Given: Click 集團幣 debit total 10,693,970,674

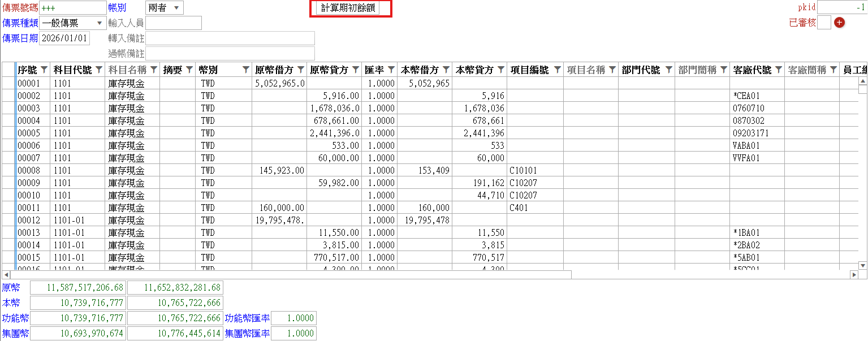Looking at the screenshot, I should point(77,333).
